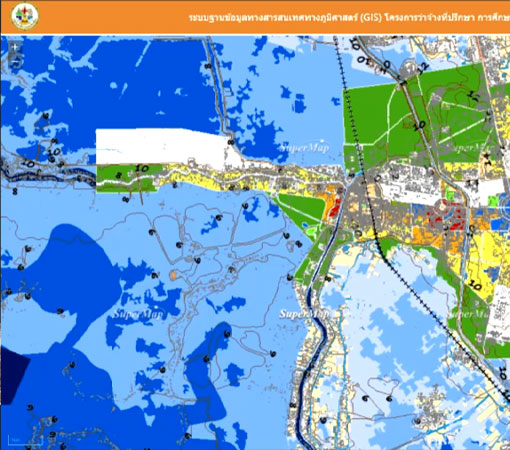Screen dimensions: 510x450
Task: Select the darkest navy flood polygon
Action: (13, 375)
